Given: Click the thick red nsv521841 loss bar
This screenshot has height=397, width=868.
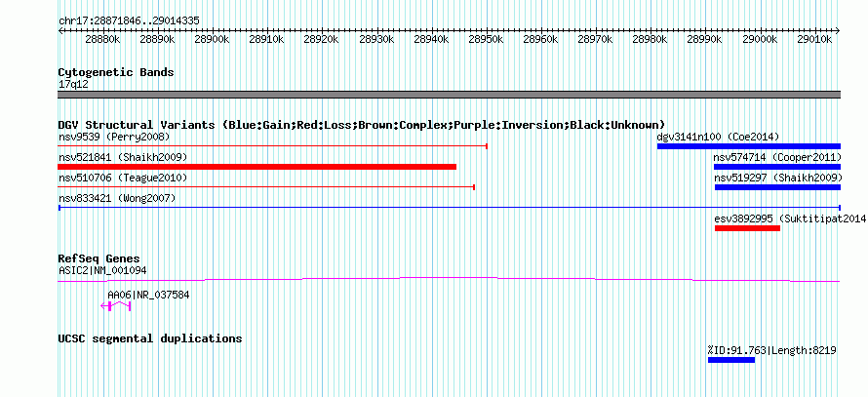Looking at the screenshot, I should pos(257,167).
